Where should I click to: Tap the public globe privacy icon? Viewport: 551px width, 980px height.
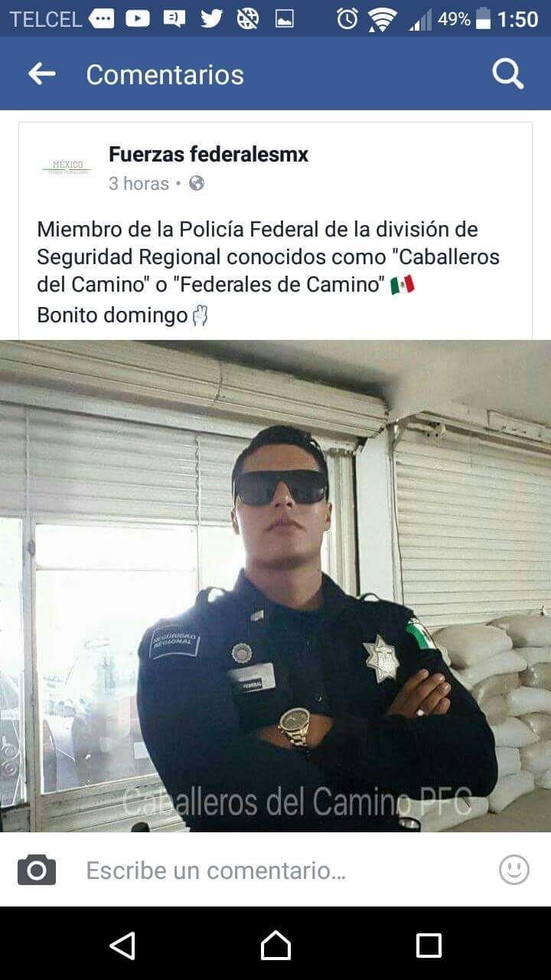tap(197, 183)
